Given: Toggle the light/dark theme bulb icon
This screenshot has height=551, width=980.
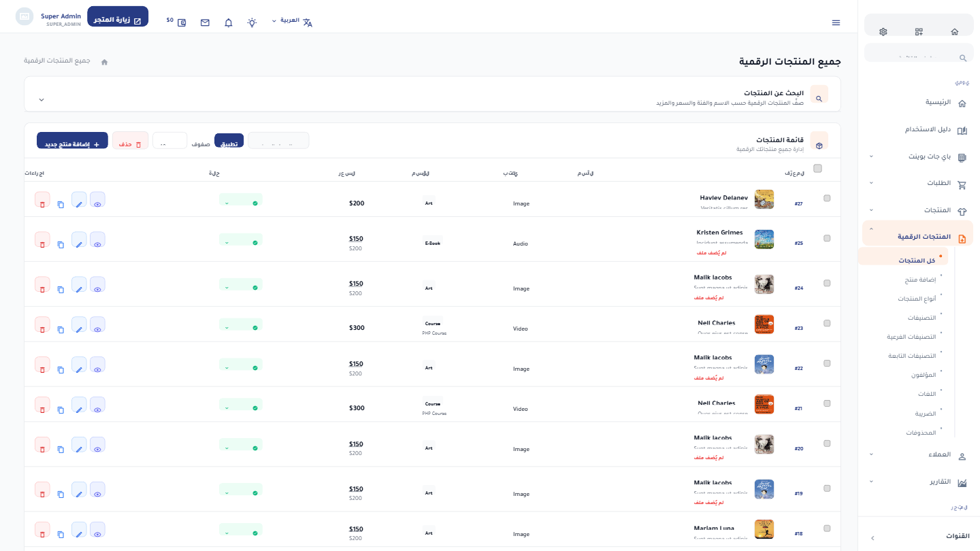Looking at the screenshot, I should click(x=252, y=22).
